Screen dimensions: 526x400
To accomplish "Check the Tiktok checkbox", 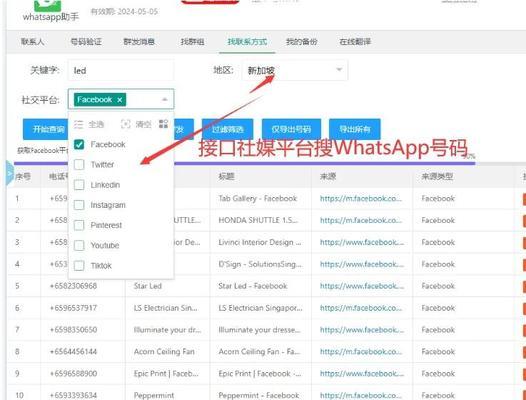I will 79,266.
